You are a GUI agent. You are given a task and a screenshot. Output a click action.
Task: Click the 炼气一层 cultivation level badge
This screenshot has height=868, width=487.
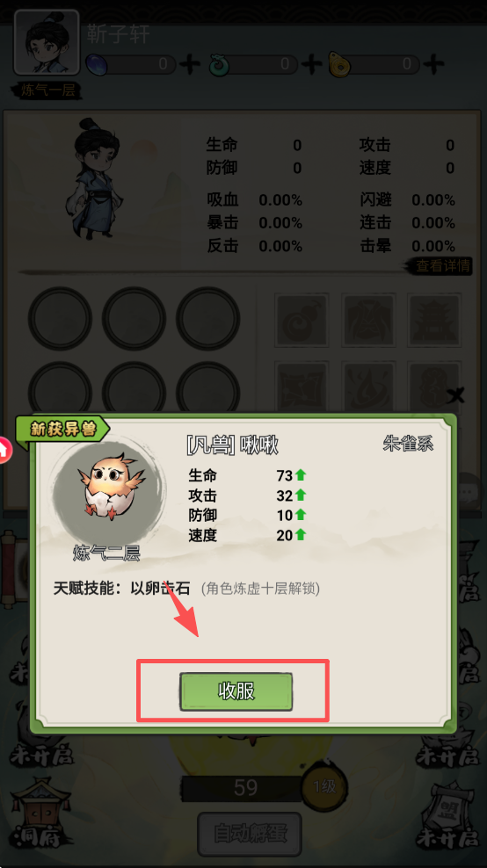pos(47,90)
